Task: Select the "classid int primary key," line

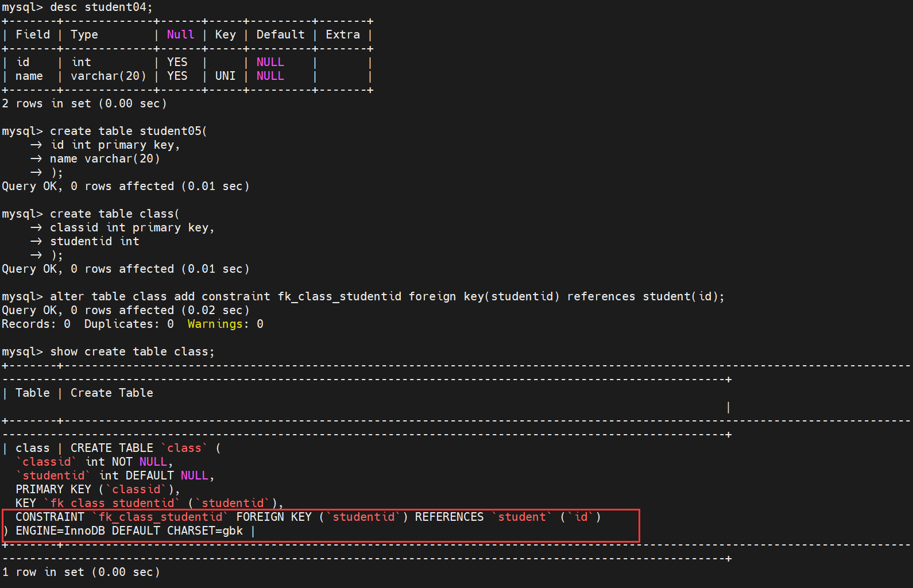Action: pyautogui.click(x=132, y=227)
